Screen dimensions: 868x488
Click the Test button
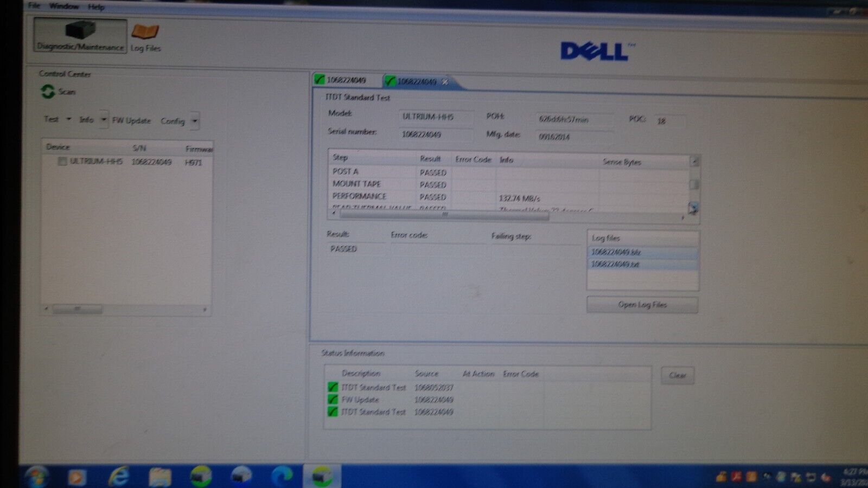click(x=52, y=119)
